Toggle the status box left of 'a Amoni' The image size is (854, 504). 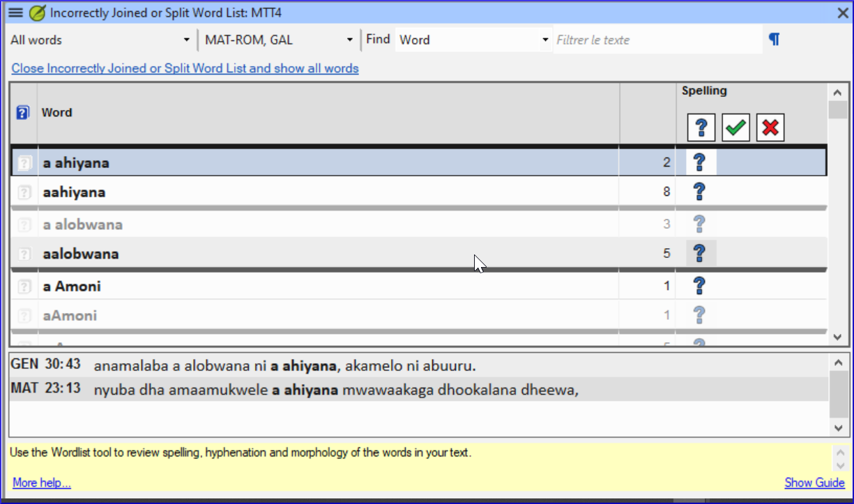24,287
